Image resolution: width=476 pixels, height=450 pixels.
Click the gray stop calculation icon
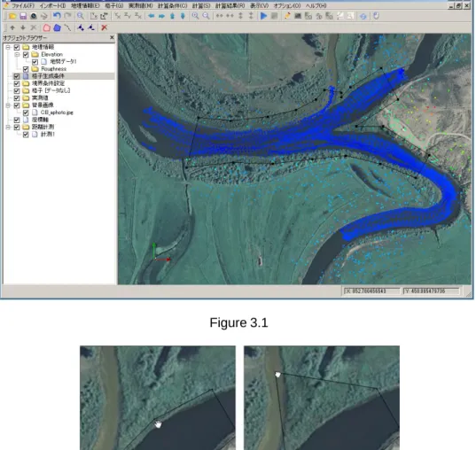(274, 16)
